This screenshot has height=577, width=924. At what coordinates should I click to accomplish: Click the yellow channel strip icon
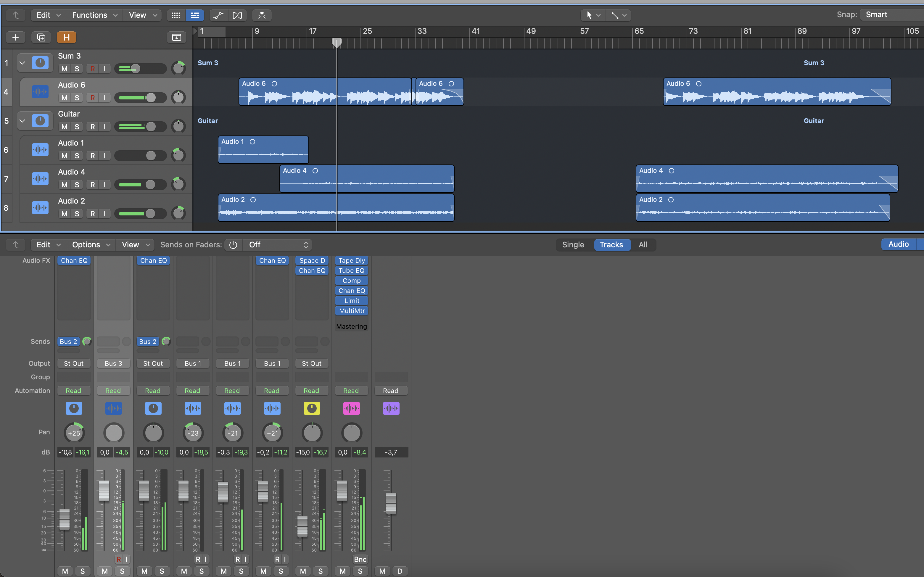(311, 408)
